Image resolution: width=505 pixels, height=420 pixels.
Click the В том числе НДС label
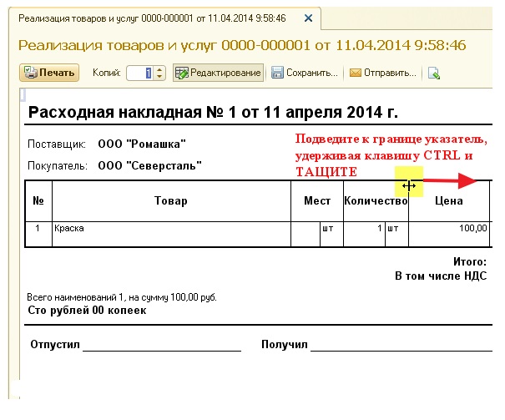point(441,276)
